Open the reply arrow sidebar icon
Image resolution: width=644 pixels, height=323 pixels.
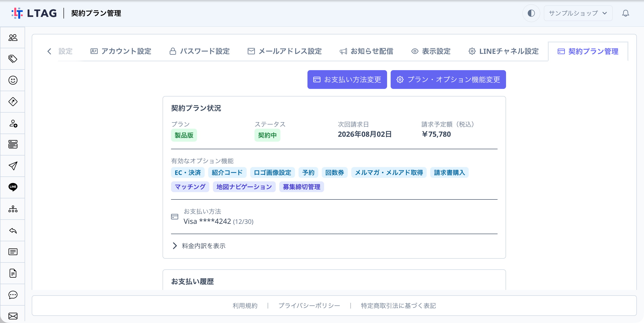click(x=13, y=230)
